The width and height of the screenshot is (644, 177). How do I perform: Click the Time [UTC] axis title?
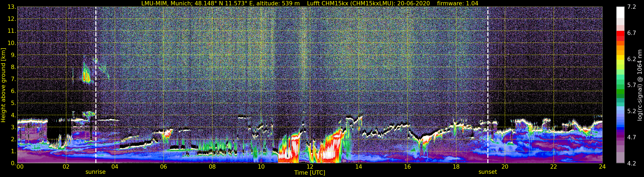(310, 173)
